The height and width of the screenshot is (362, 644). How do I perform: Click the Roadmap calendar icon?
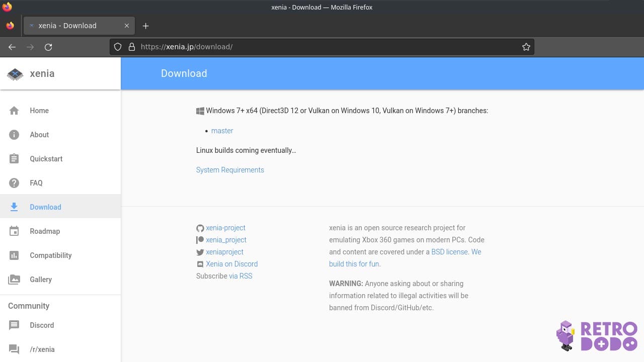point(14,231)
